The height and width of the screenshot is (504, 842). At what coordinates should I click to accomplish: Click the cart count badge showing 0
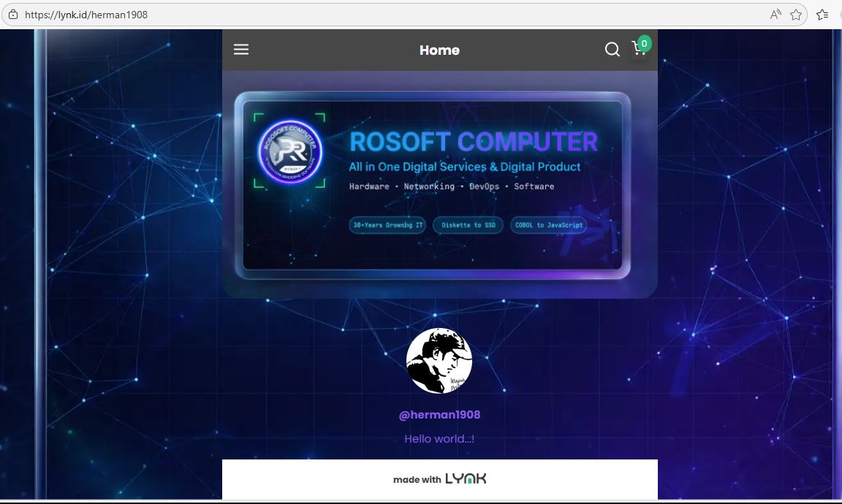pyautogui.click(x=645, y=44)
